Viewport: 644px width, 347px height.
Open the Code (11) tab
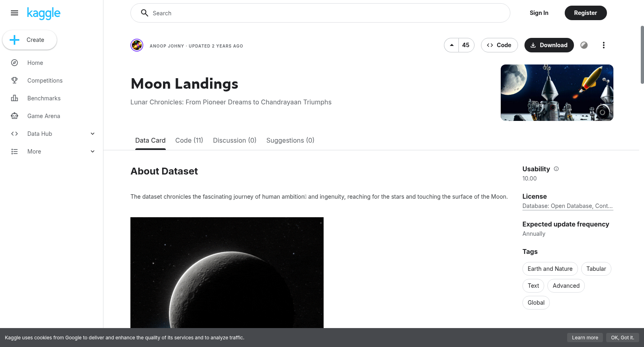pos(189,140)
